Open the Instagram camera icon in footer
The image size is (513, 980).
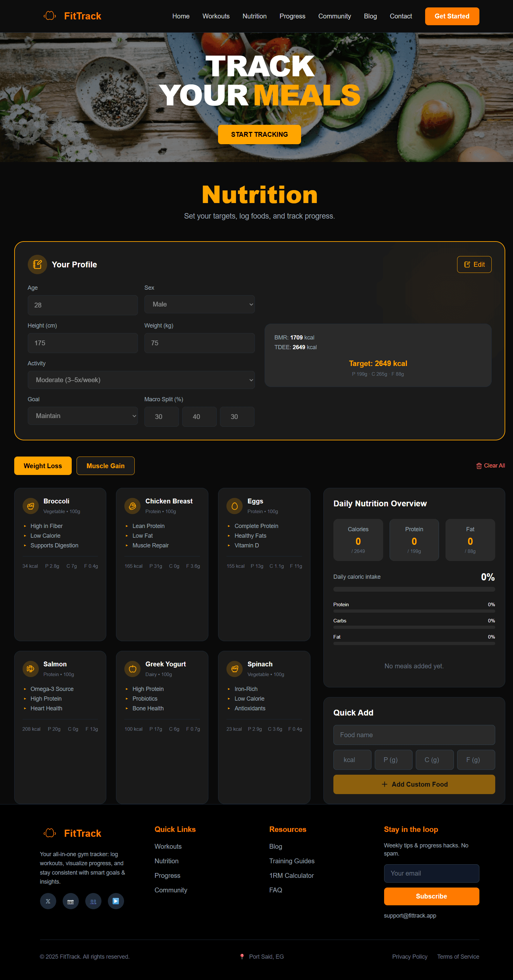[71, 901]
